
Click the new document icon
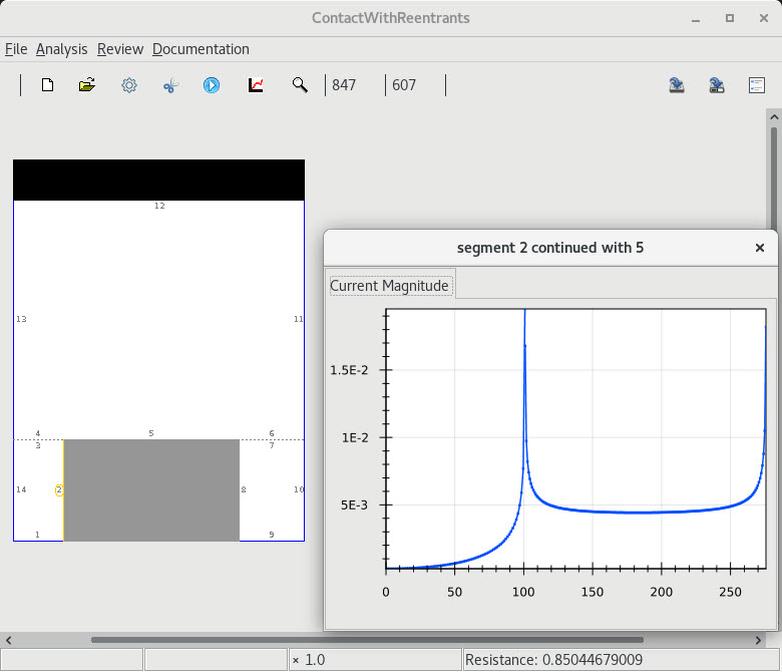(x=47, y=85)
